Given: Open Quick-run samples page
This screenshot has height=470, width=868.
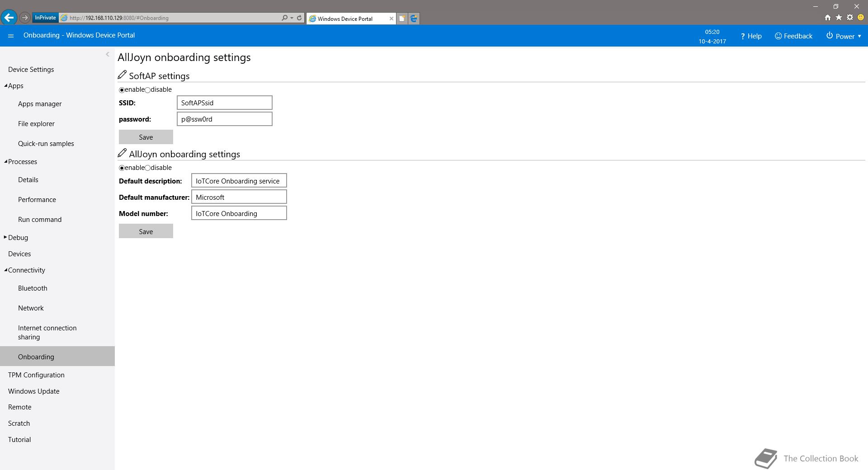Looking at the screenshot, I should [x=46, y=143].
